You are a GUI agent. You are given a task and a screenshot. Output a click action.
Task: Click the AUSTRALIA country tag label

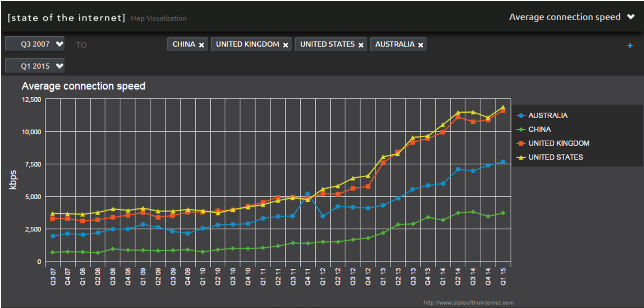[395, 44]
